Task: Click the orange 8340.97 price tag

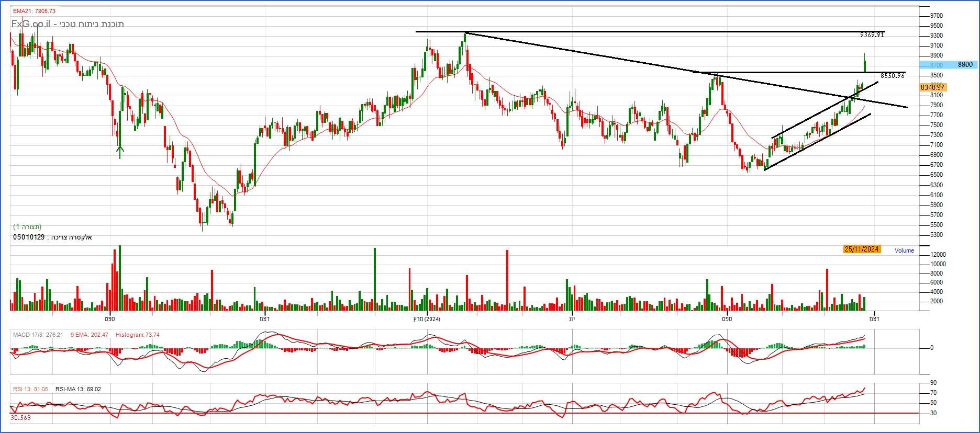Action: (932, 87)
